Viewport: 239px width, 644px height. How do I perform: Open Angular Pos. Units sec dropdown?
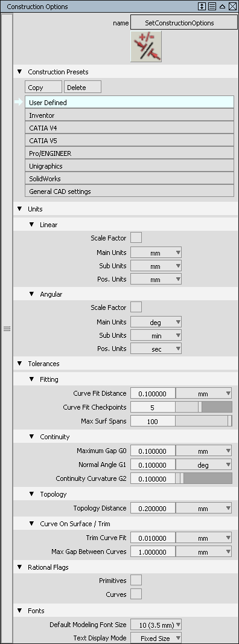coord(156,349)
